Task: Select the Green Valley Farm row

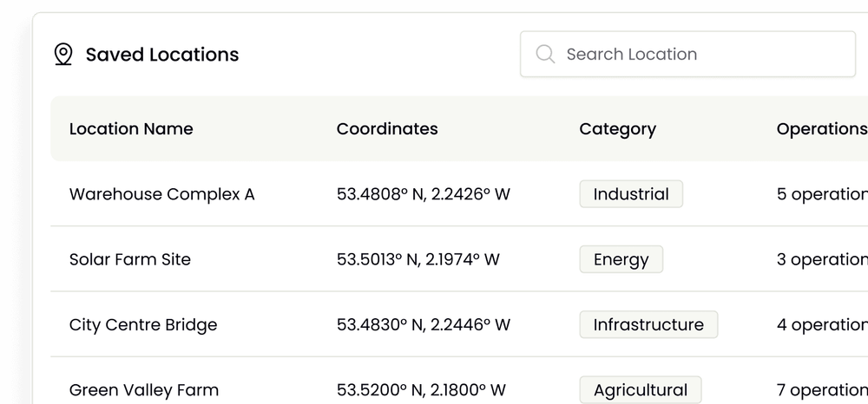Action: coord(144,390)
